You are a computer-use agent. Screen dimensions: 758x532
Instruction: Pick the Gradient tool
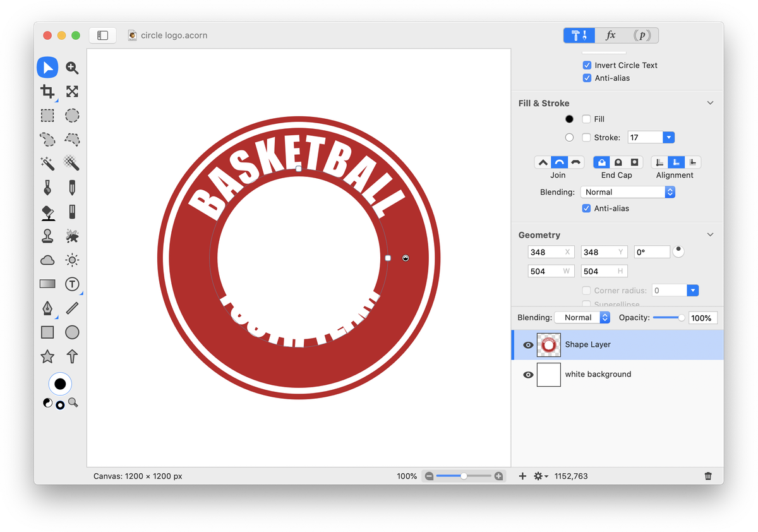(x=47, y=284)
